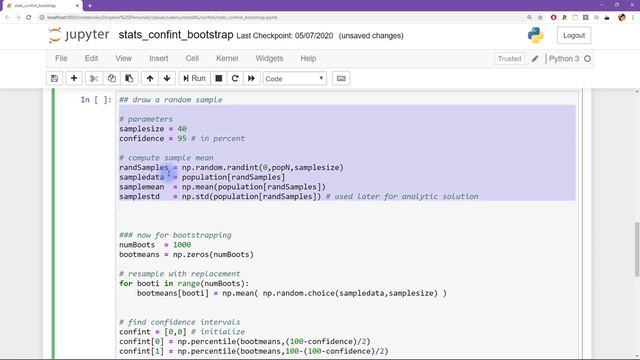The width and height of the screenshot is (640, 360).
Task: Click the 'samplestd = np.std' line
Action: point(299,196)
